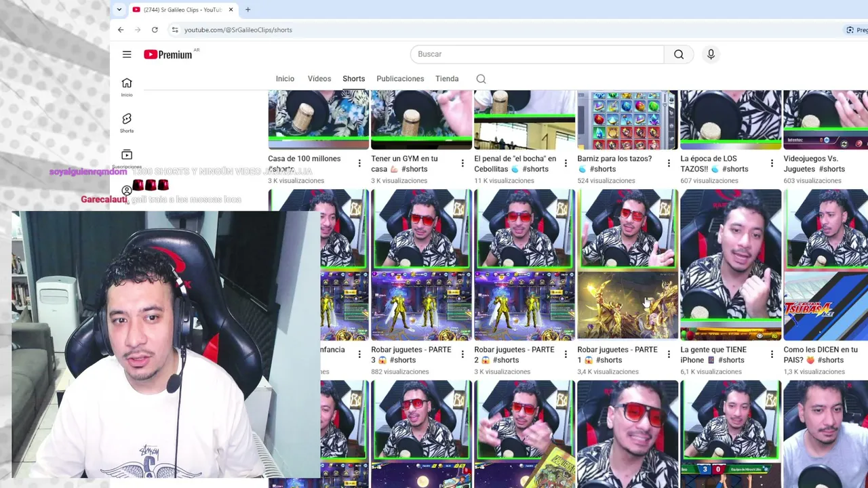Open the "Robar juguetes - PARTE 1" title
This screenshot has width=868, height=488.
coord(617,354)
